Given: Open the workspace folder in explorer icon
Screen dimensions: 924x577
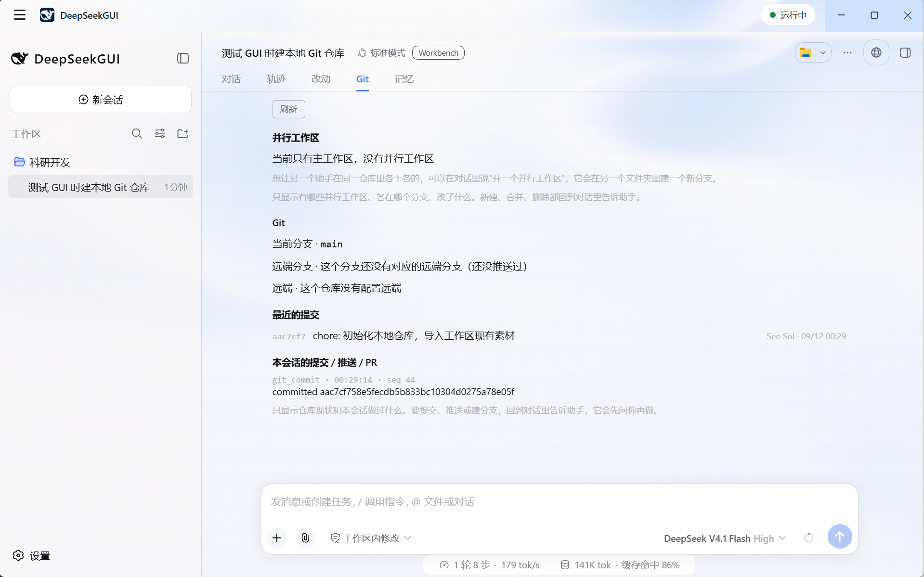Looking at the screenshot, I should click(806, 52).
